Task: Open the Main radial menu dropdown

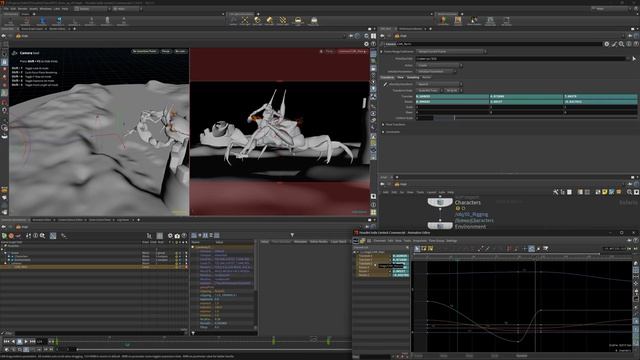Action: [127, 9]
